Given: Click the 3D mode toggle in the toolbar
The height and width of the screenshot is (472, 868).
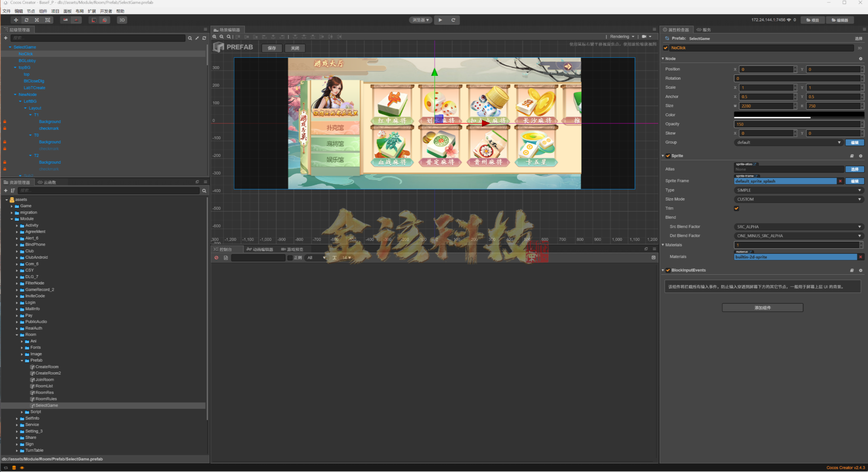Looking at the screenshot, I should point(122,20).
